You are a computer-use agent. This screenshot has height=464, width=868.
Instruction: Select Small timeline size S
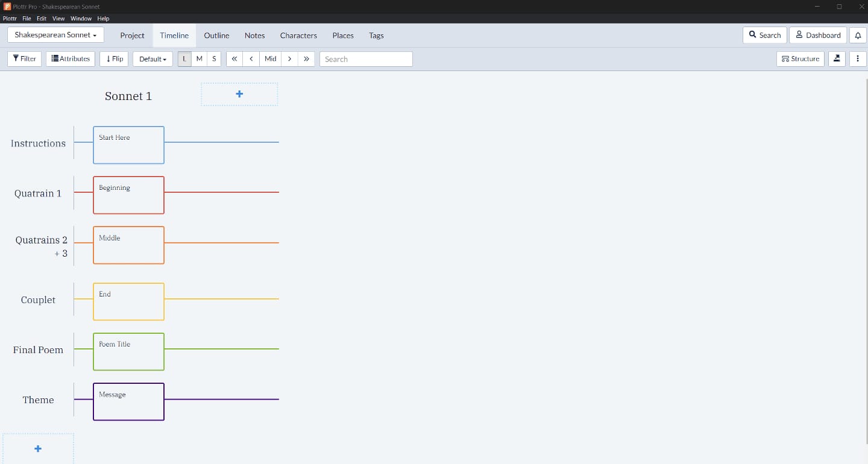(214, 59)
